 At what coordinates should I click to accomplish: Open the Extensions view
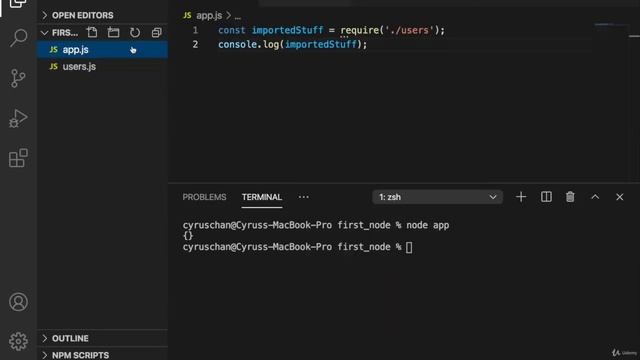coord(18,158)
